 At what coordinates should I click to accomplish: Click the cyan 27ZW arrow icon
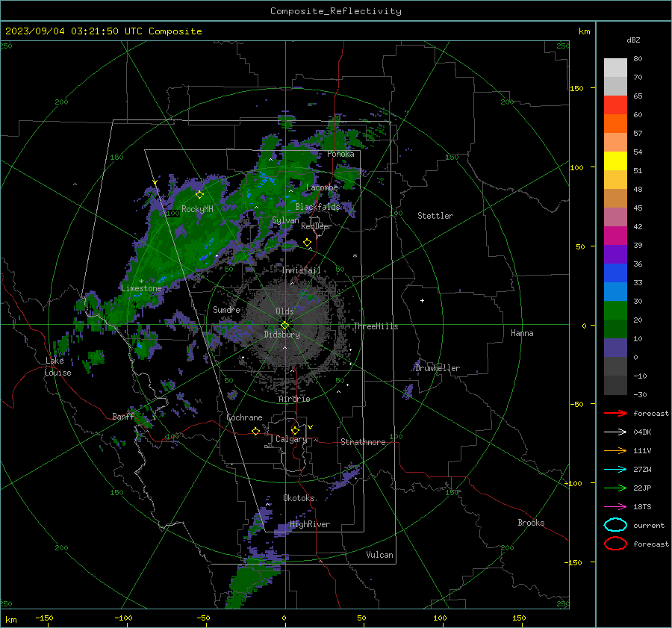615,470
